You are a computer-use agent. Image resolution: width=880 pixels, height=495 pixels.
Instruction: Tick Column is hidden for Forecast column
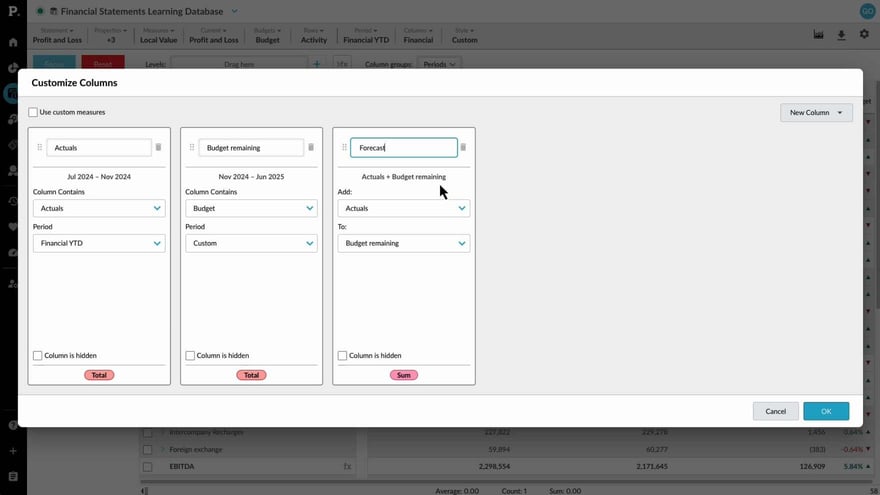click(342, 355)
